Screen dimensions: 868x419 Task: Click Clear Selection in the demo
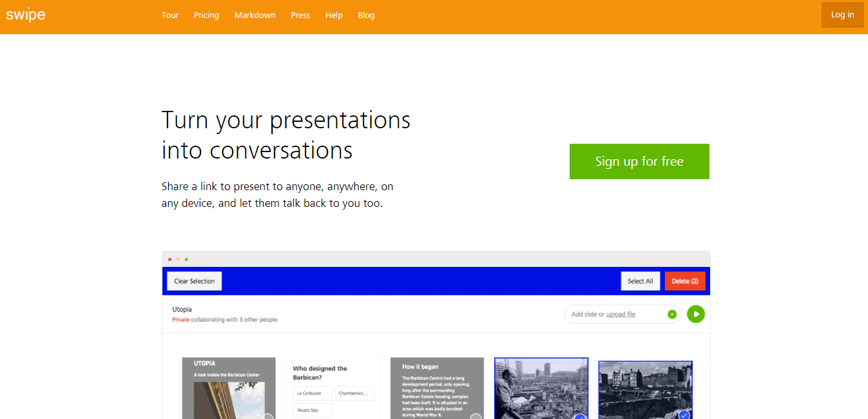pyautogui.click(x=194, y=281)
